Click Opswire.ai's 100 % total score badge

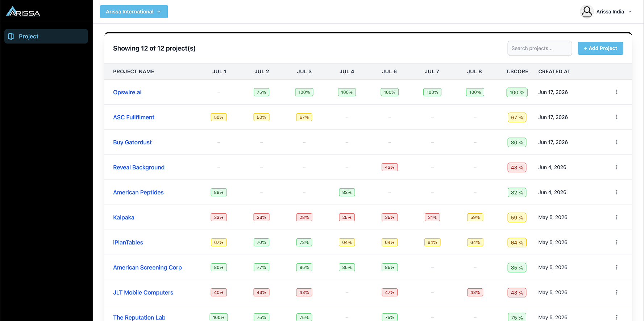pos(517,92)
